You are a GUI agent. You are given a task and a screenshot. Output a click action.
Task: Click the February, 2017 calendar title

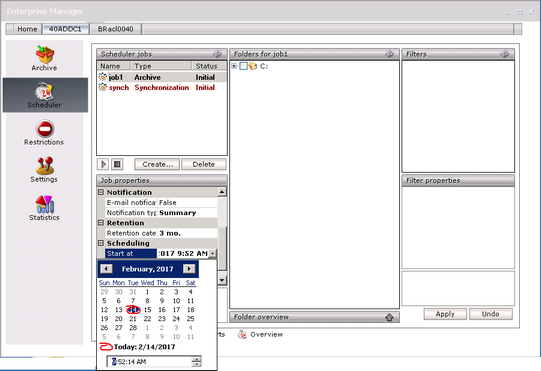[147, 269]
